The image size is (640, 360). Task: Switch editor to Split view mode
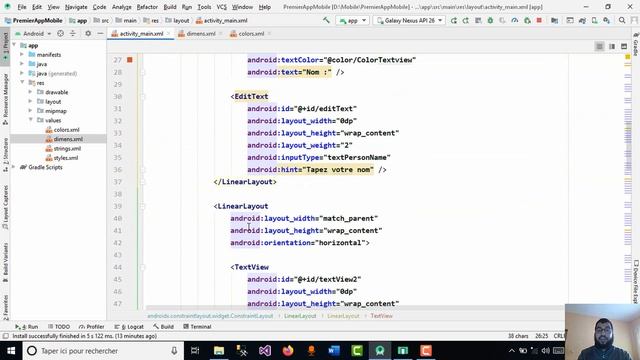coord(612,47)
